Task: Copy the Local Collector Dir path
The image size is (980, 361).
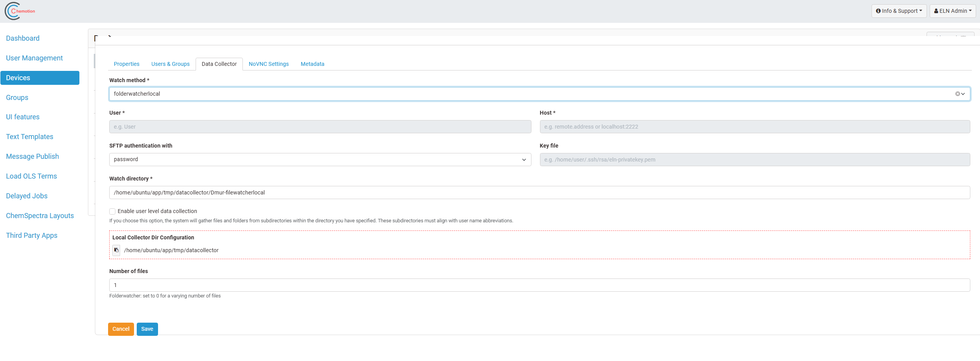Action: [x=116, y=250]
